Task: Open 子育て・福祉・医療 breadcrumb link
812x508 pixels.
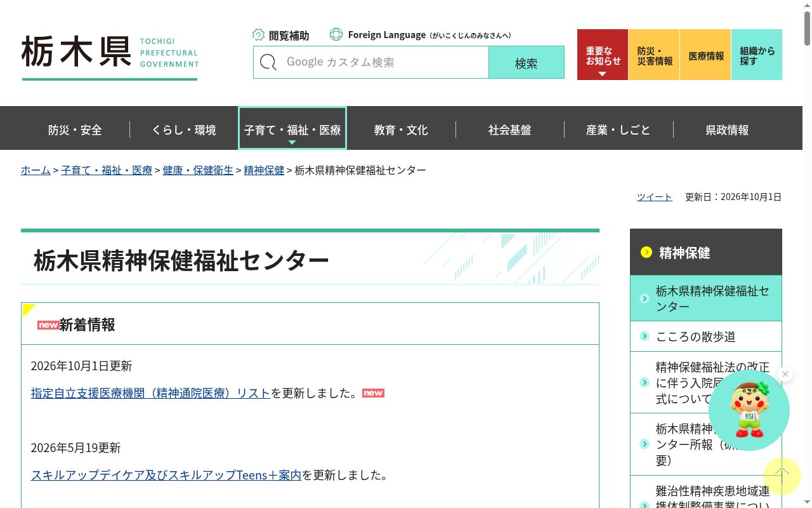Action: pos(107,170)
